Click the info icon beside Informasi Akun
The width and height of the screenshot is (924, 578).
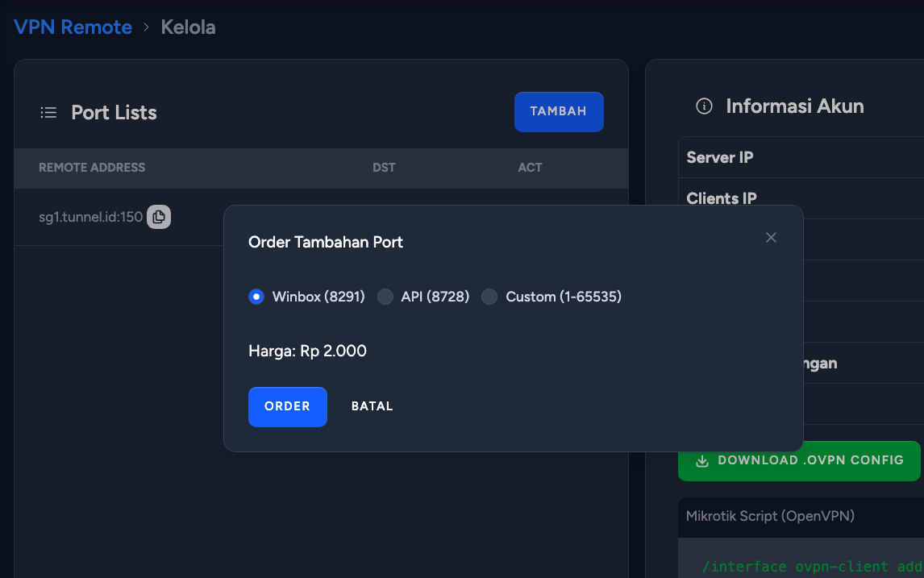tap(704, 106)
